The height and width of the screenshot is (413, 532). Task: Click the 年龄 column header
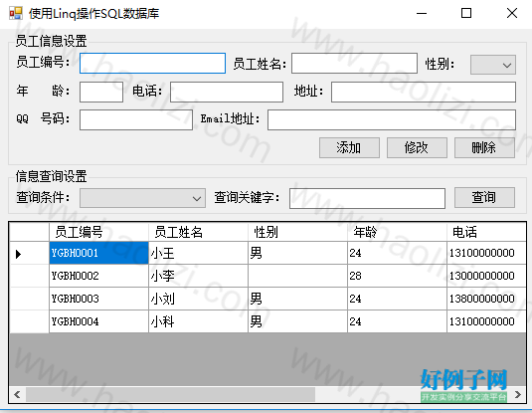coord(397,232)
